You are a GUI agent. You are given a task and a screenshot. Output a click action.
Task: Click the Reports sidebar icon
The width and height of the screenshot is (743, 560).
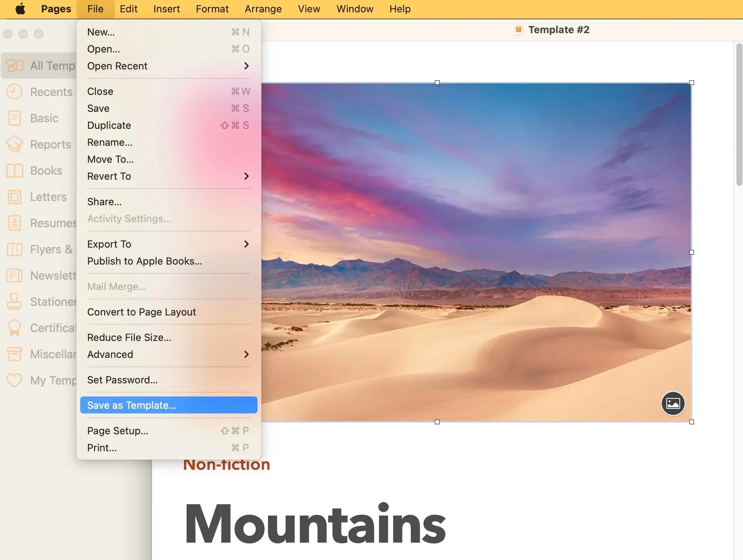coord(14,144)
